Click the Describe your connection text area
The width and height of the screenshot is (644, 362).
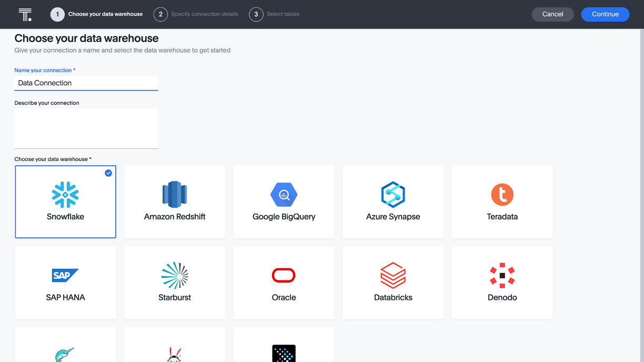point(86,128)
